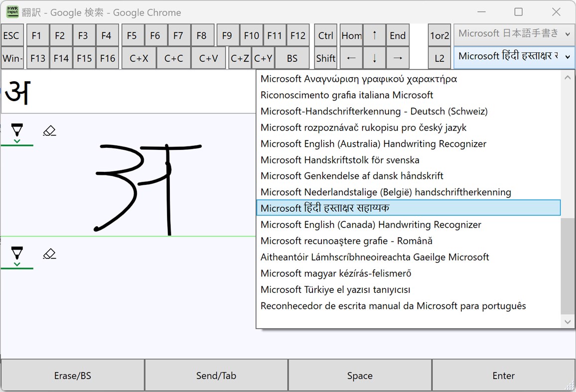The image size is (576, 392).
Task: Click the C+Y redo button
Action: 263,58
